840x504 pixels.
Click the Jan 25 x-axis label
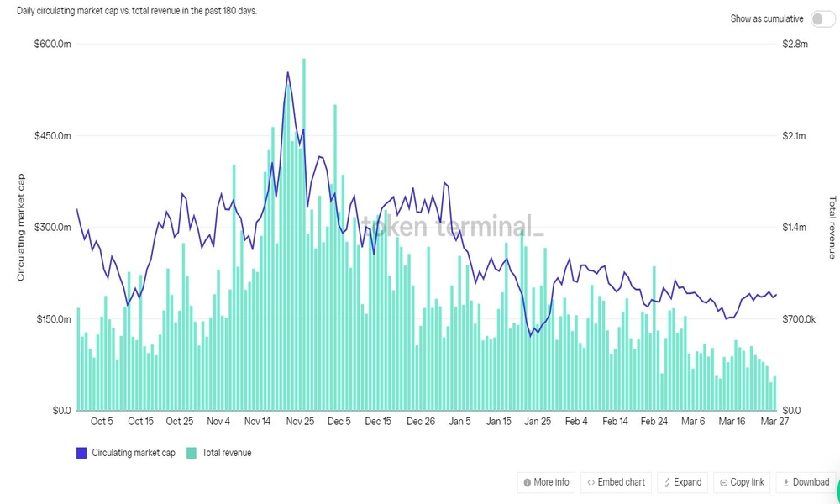538,422
